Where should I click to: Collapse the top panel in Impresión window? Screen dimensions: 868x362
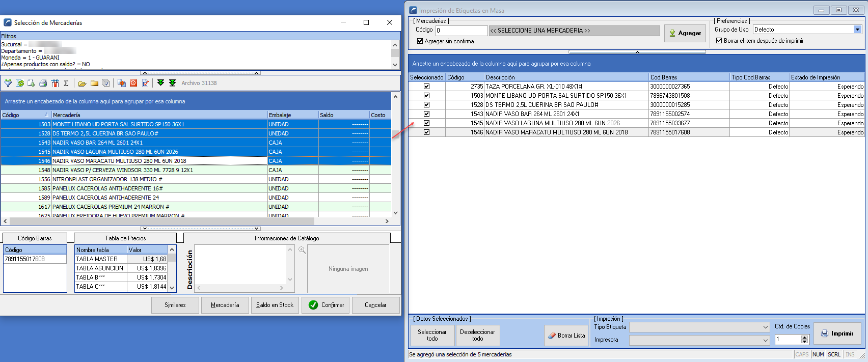637,52
